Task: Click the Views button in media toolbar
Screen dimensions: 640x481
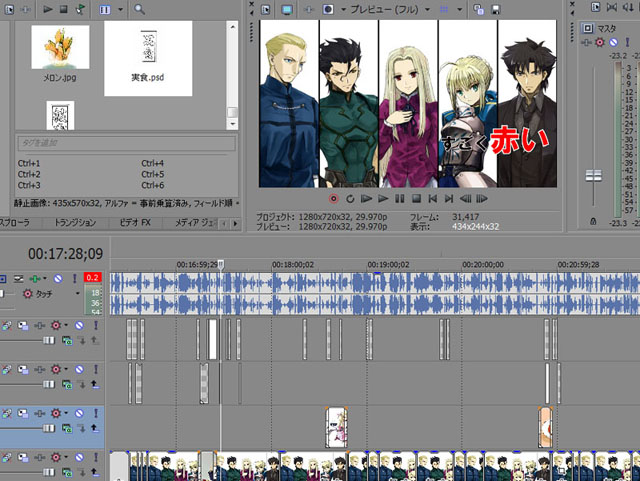Action: [x=105, y=9]
